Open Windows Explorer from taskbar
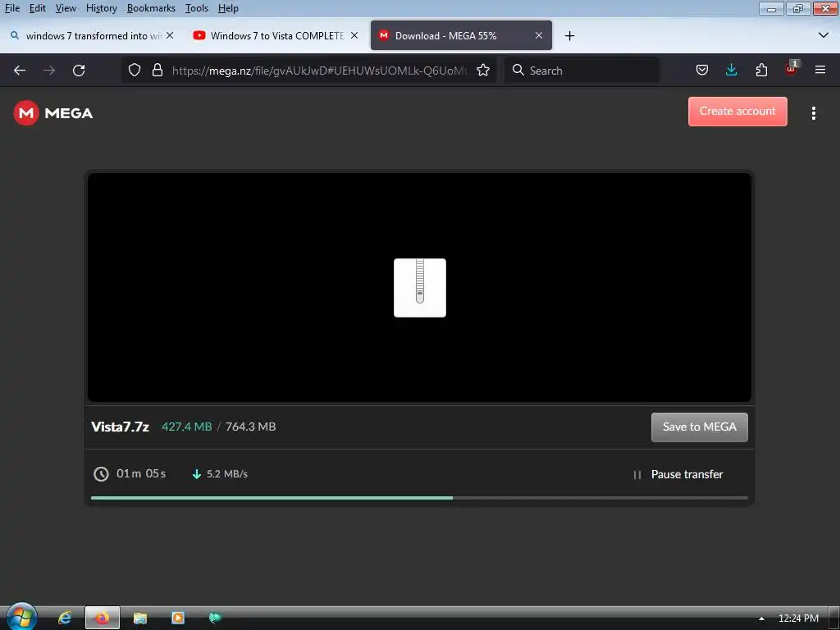Viewport: 840px width, 630px height. tap(139, 619)
